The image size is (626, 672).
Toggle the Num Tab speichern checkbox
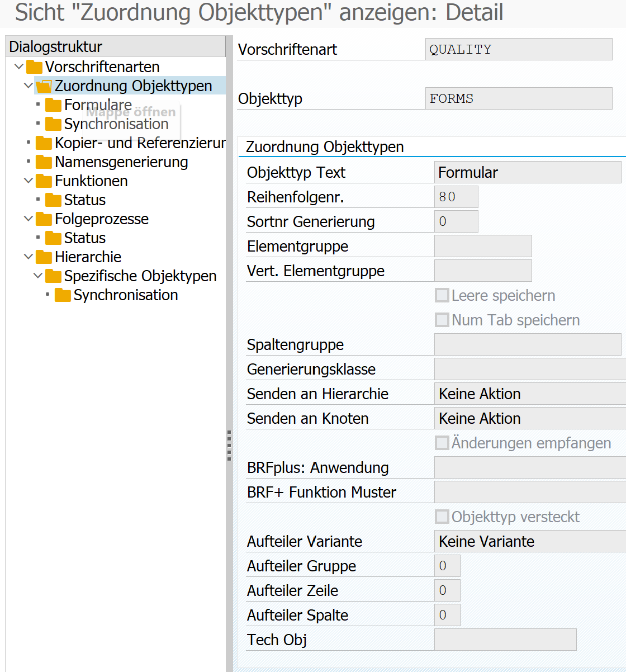click(442, 320)
